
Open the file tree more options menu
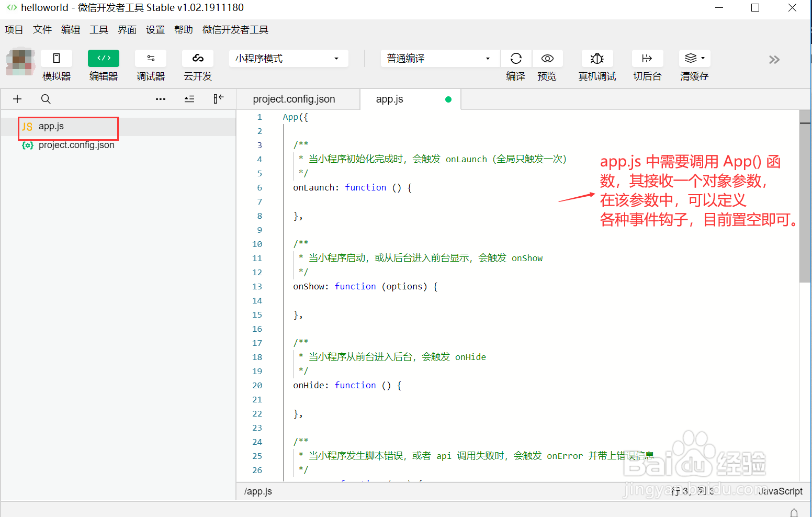(x=161, y=99)
